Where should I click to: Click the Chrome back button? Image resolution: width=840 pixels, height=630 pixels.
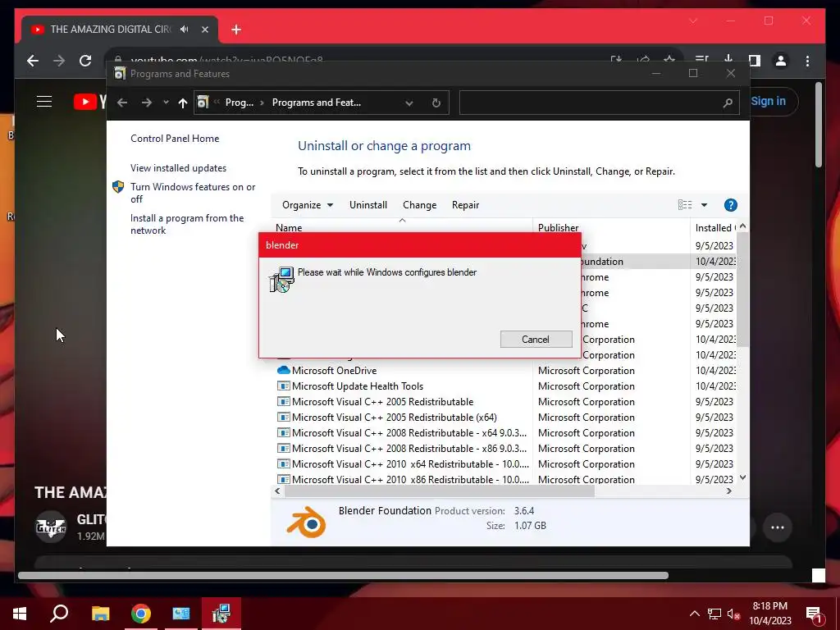[x=33, y=61]
